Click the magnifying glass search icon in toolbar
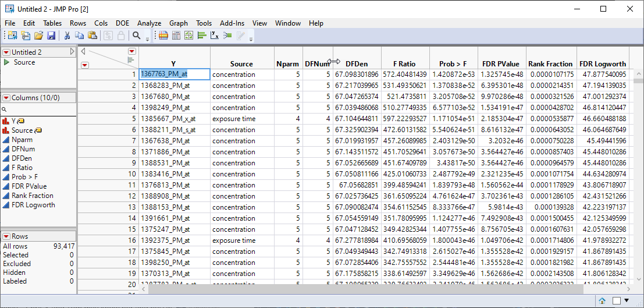Screen dimensions: 644x308 (137, 36)
